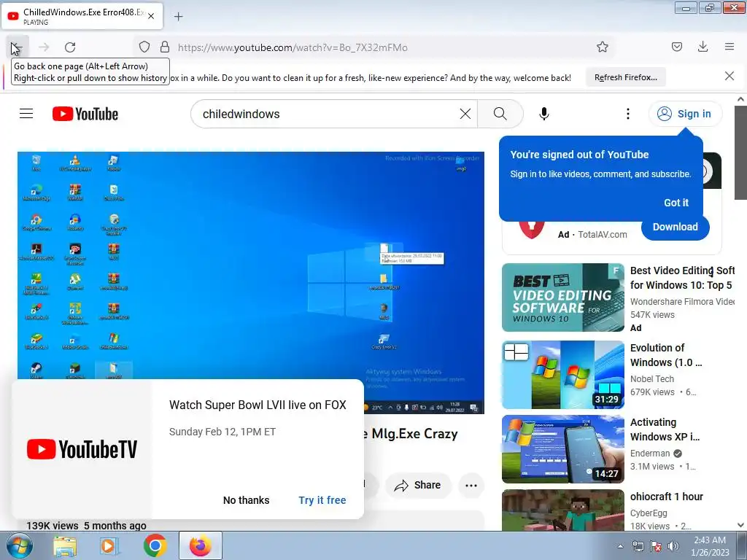The width and height of the screenshot is (747, 560).
Task: Open Windows Explorer from taskbar
Action: [65, 546]
